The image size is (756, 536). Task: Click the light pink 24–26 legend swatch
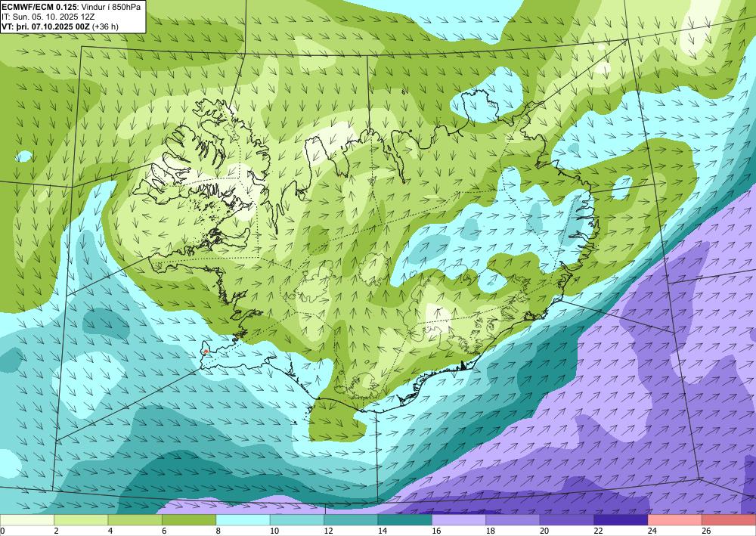[675, 520]
